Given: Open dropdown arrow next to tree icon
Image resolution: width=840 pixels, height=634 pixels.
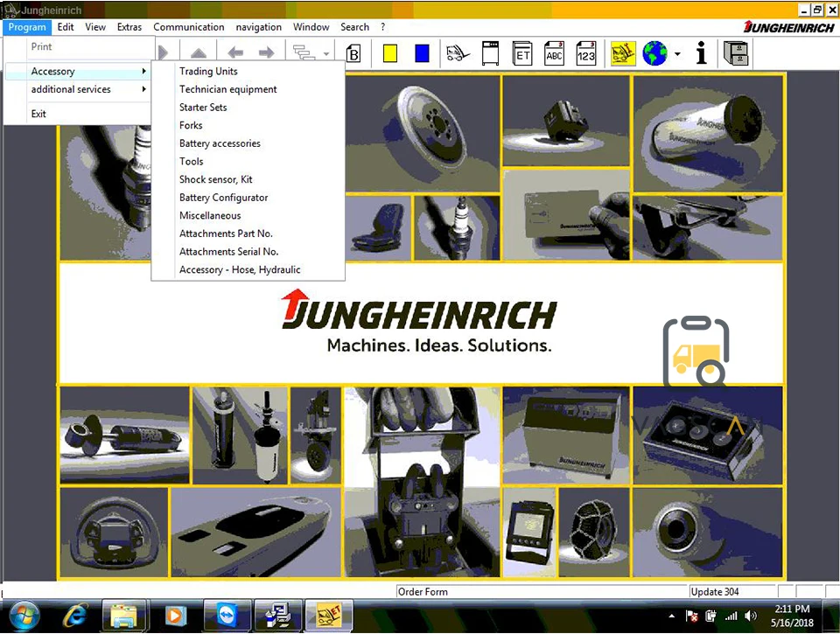Looking at the screenshot, I should [325, 53].
